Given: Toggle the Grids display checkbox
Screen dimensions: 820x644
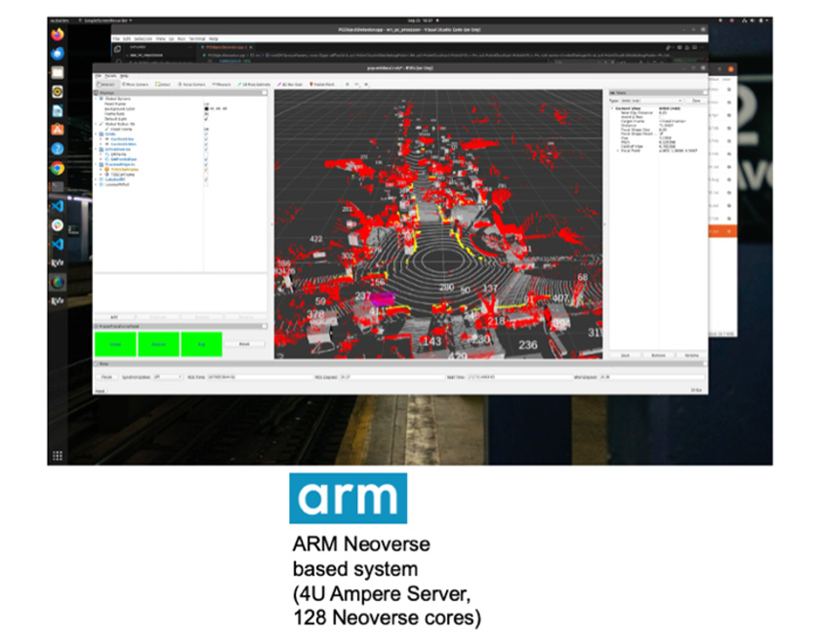Looking at the screenshot, I should 206,134.
